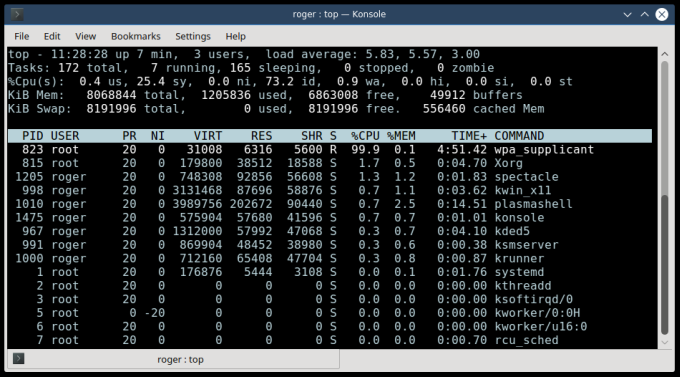This screenshot has width=680, height=377.
Task: Click the TIME+ column header
Action: click(x=469, y=136)
